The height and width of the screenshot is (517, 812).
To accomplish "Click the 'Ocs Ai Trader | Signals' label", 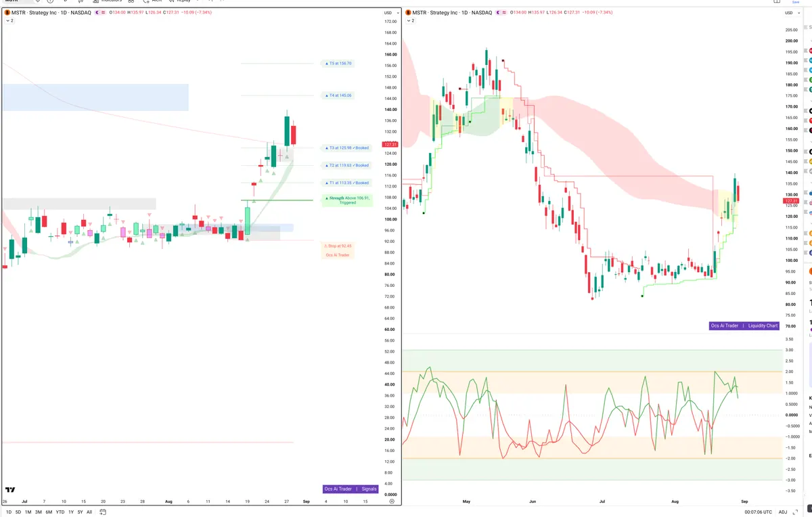I will [351, 489].
